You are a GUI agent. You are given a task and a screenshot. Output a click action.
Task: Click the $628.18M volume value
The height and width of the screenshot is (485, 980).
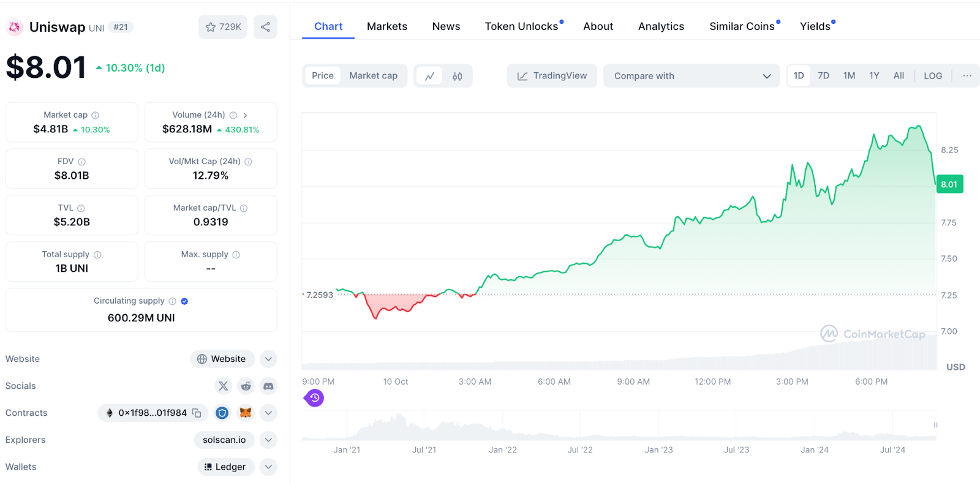coord(187,129)
